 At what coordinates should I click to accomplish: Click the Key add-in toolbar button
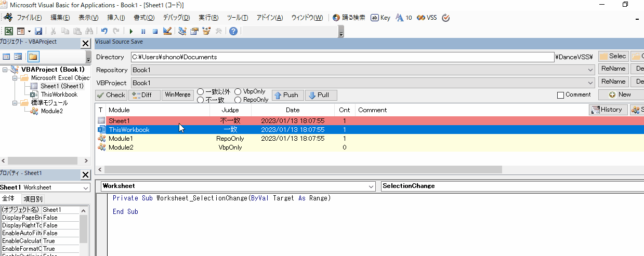click(x=380, y=18)
